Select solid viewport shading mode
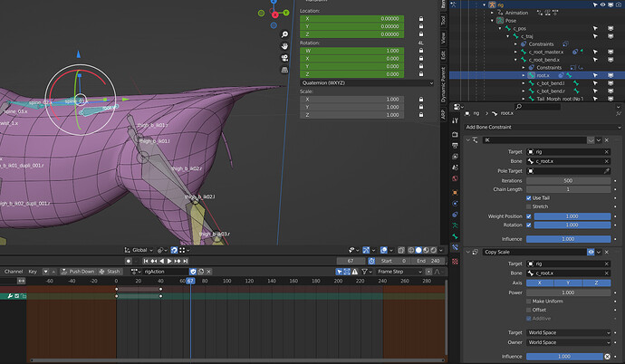The height and width of the screenshot is (364, 625). (418, 250)
